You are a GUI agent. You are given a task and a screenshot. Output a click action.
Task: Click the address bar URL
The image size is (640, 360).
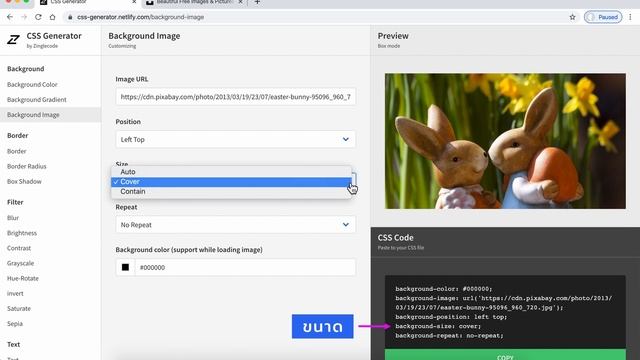pos(140,17)
